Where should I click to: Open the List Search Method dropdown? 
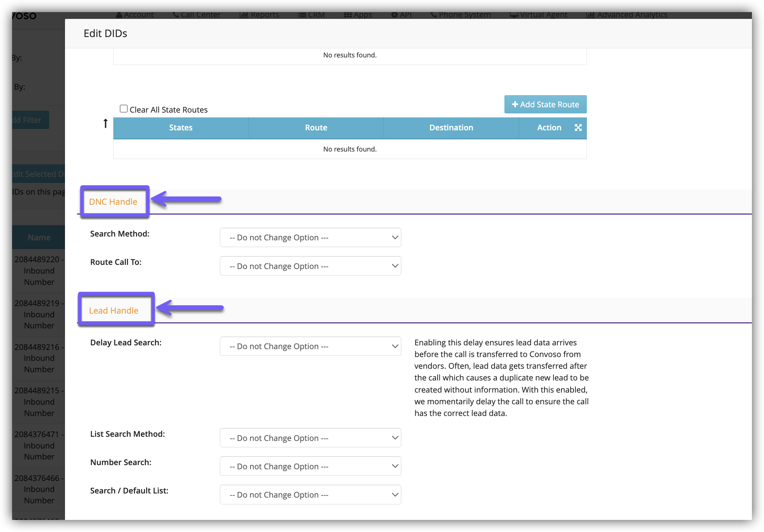[310, 438]
